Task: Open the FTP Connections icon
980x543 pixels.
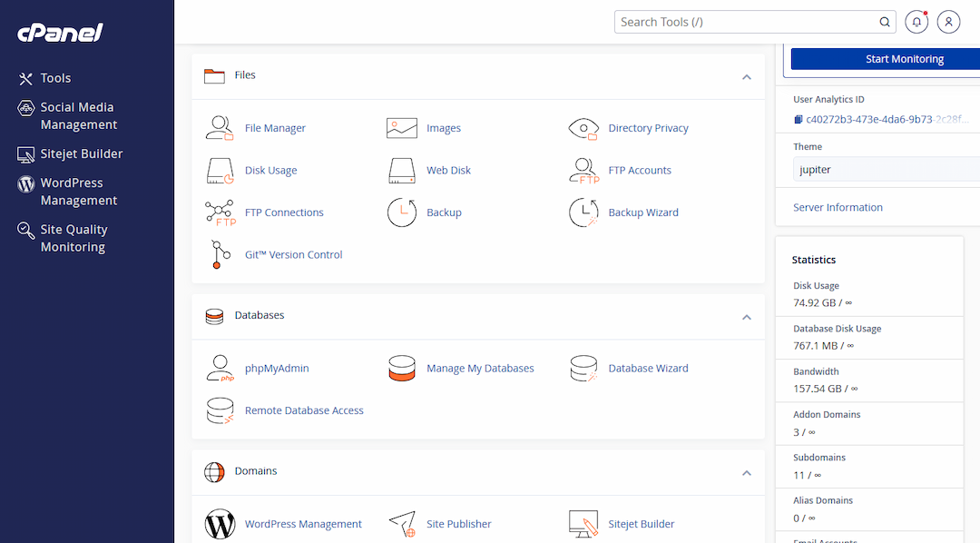Action: coord(220,212)
